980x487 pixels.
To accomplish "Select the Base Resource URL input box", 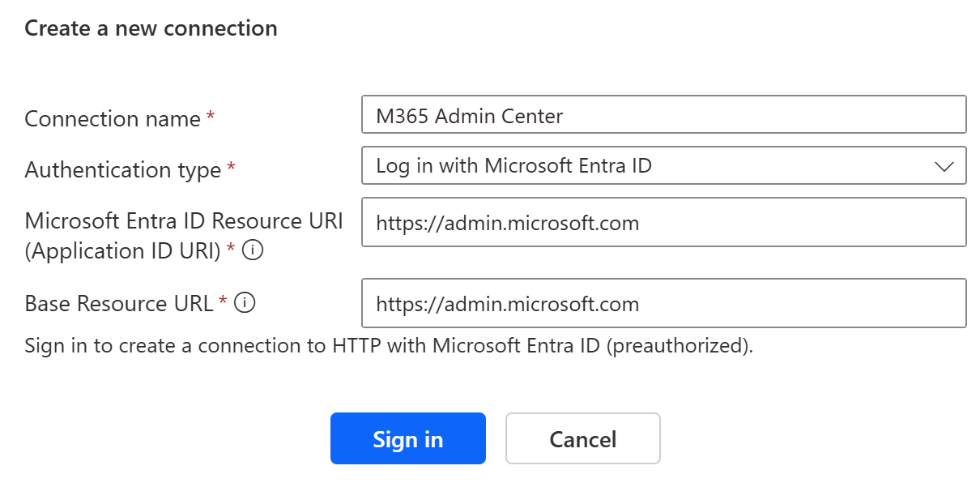I will pyautogui.click(x=663, y=304).
